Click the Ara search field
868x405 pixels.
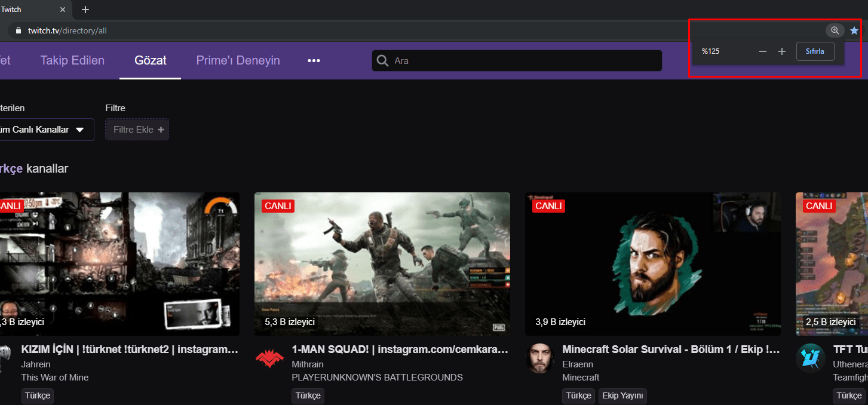click(x=517, y=60)
